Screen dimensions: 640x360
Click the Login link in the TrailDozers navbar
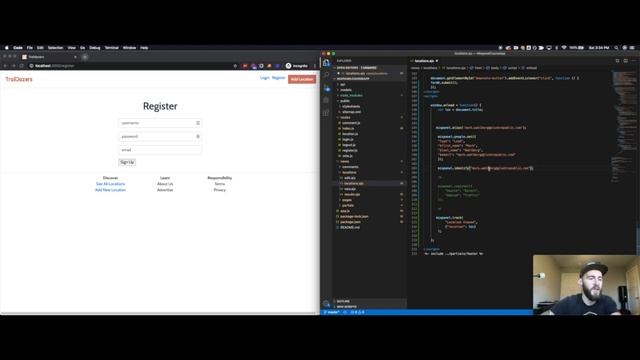(x=264, y=78)
